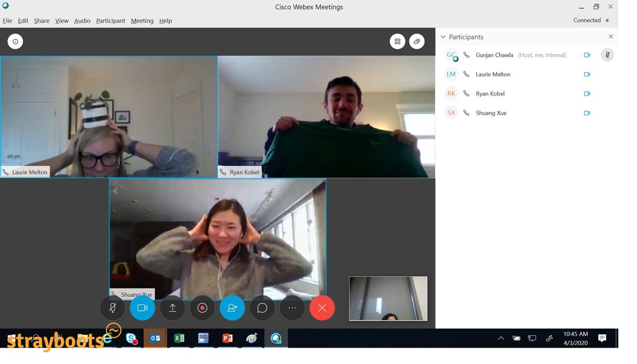
Task: Open meeting info circle icon
Action: tap(15, 41)
